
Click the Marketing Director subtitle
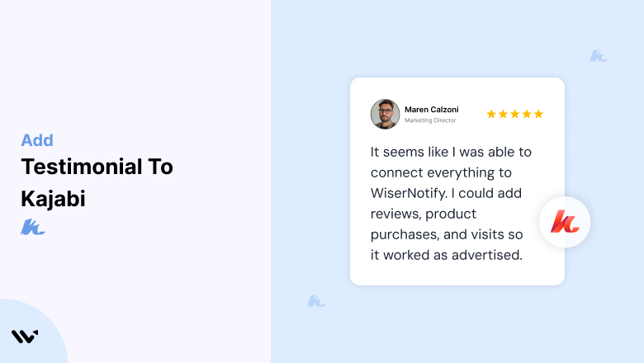[430, 120]
